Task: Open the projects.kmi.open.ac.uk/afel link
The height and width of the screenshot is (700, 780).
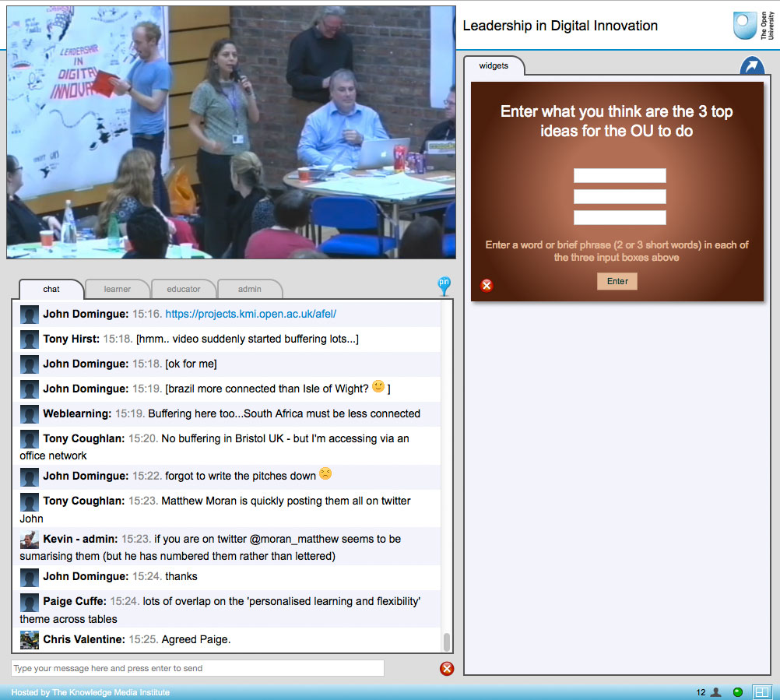Action: tap(251, 314)
